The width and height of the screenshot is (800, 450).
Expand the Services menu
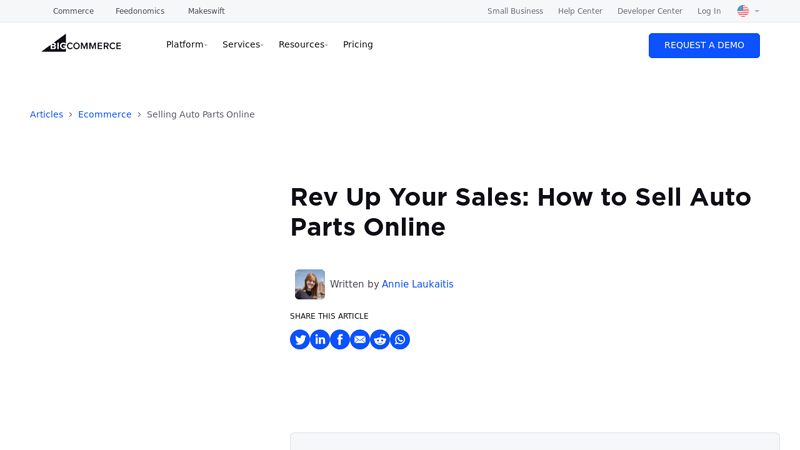coord(243,44)
